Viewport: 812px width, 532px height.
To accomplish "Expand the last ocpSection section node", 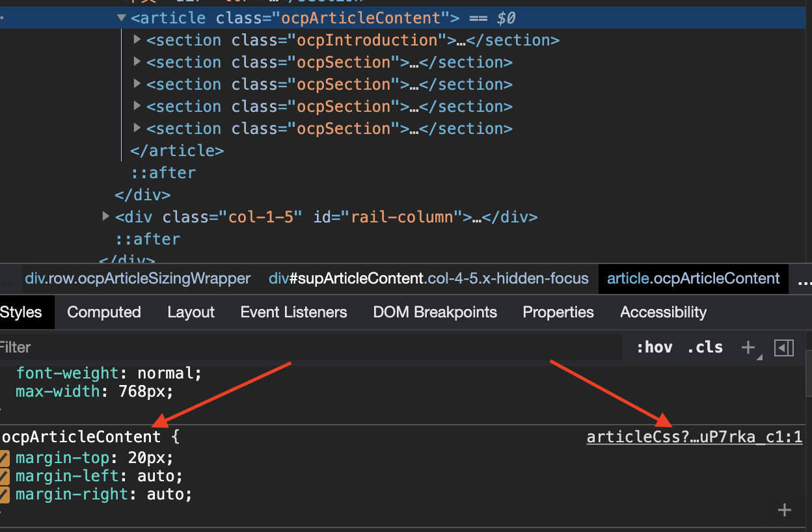I will click(x=137, y=128).
